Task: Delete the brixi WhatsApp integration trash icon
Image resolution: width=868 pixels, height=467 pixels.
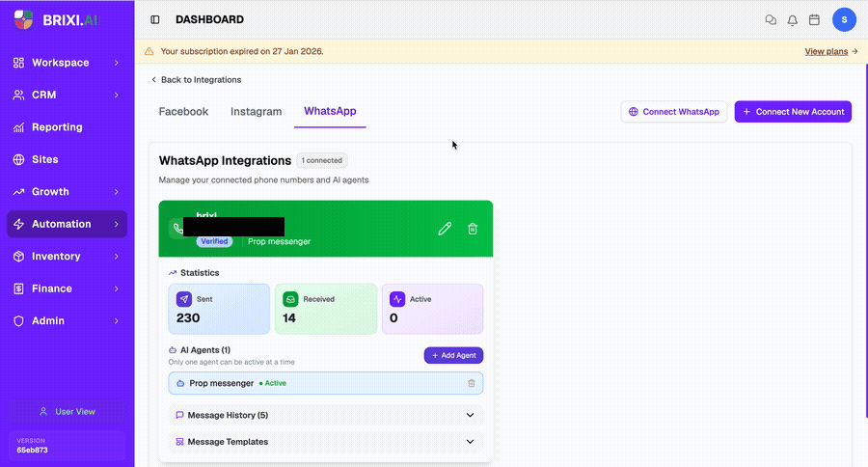Action: tap(473, 229)
